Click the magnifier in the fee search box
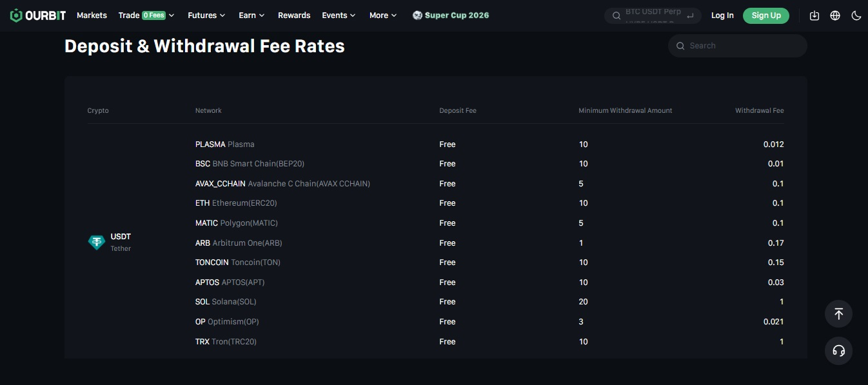868x385 pixels. pos(680,46)
